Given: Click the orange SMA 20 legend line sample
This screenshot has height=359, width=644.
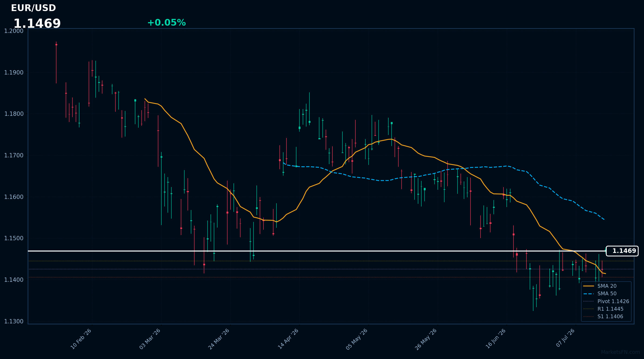Looking at the screenshot, I should [x=589, y=286].
